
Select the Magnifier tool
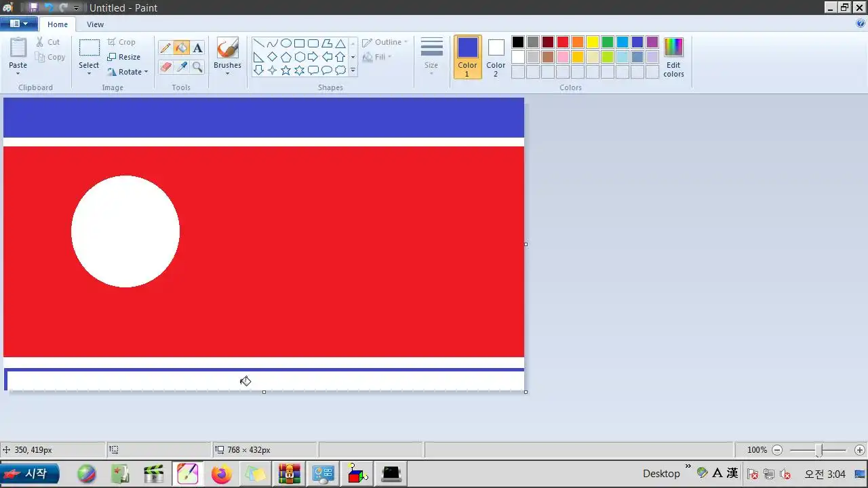point(197,66)
